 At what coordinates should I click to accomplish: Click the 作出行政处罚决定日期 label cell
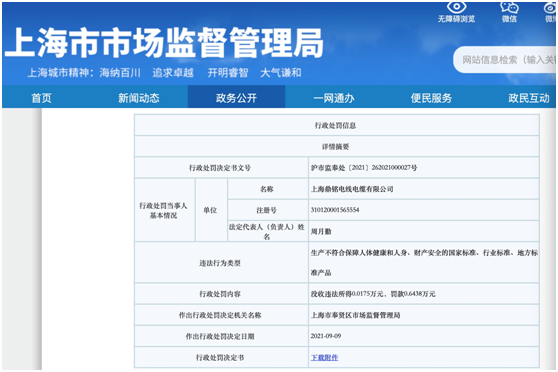click(x=221, y=336)
